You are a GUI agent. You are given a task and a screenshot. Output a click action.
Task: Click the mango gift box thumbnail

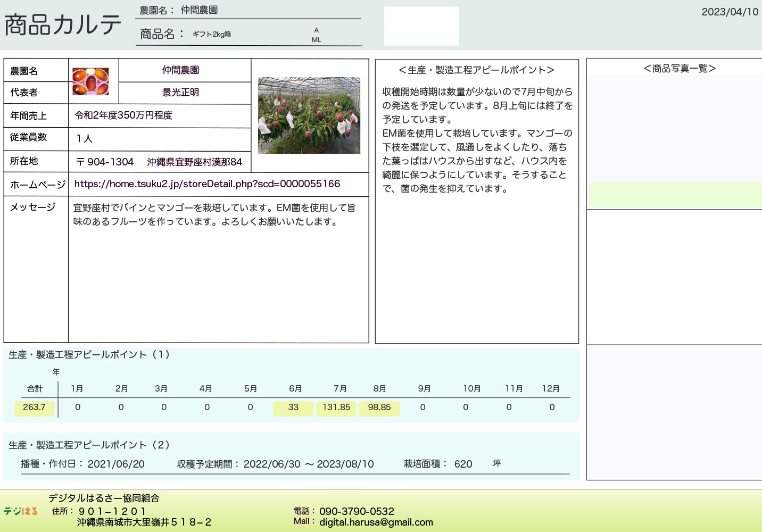90,81
